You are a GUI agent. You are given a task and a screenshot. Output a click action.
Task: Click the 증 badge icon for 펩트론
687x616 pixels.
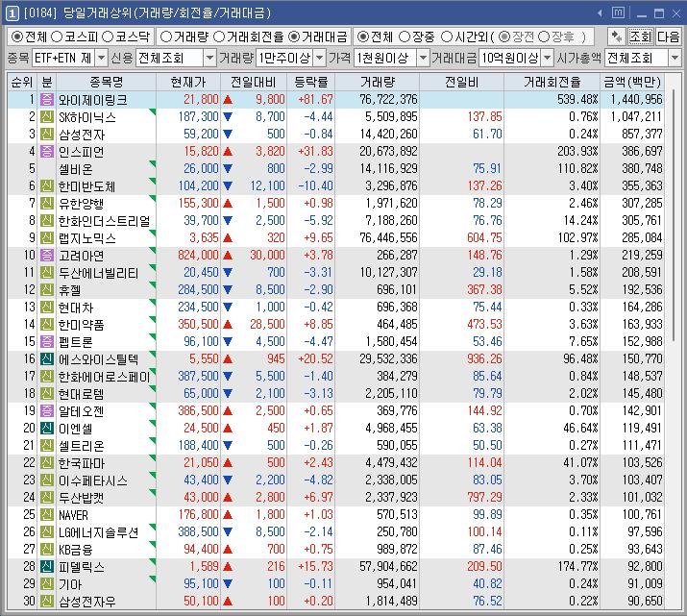[x=46, y=342]
